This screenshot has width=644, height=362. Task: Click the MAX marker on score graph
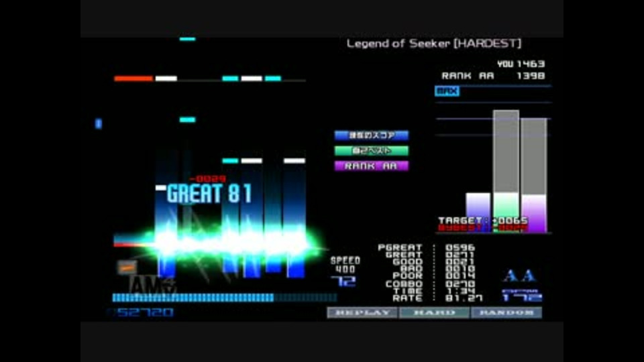click(447, 91)
